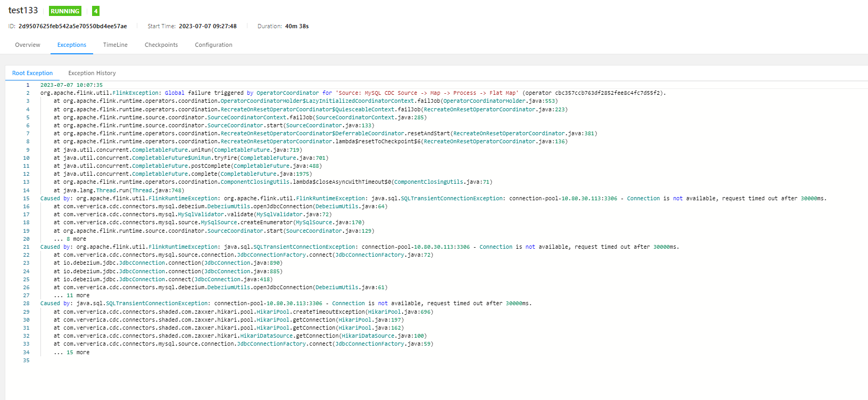
Task: Switch to the TimeLine tab
Action: 115,45
